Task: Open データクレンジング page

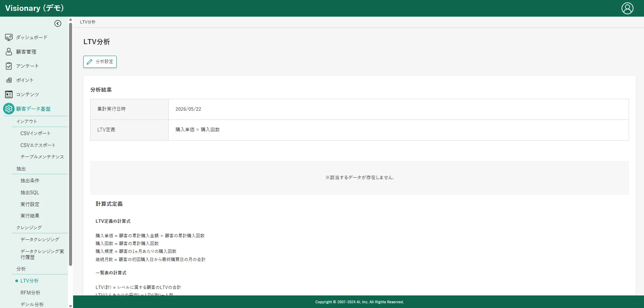Action: 40,239
